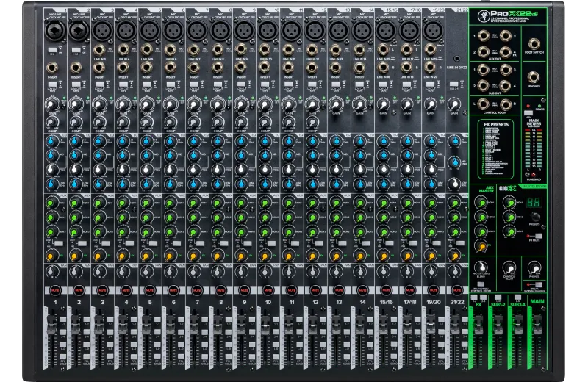
Task: Click channel 5 low EQ knob
Action: click(x=146, y=184)
